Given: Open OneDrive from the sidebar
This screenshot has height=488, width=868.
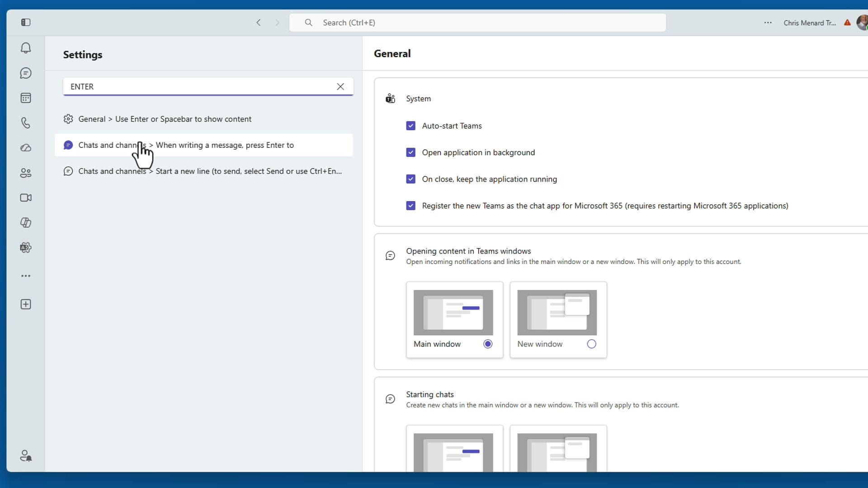Looking at the screenshot, I should tap(26, 148).
